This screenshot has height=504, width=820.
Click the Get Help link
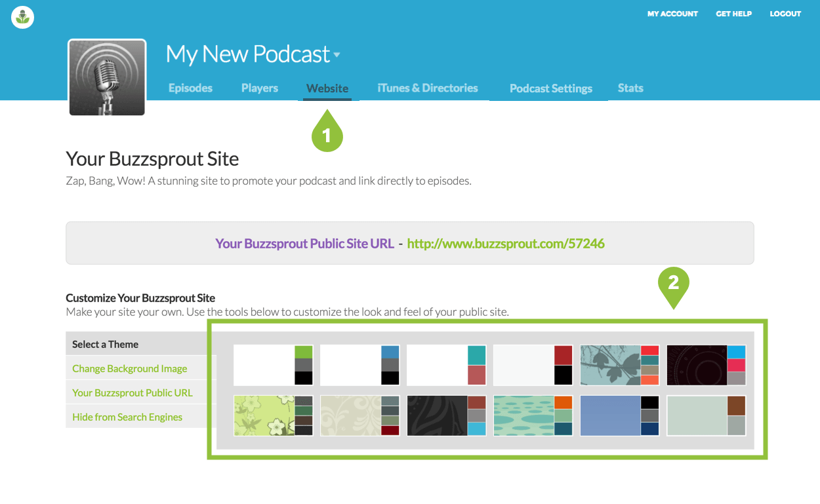733,14
